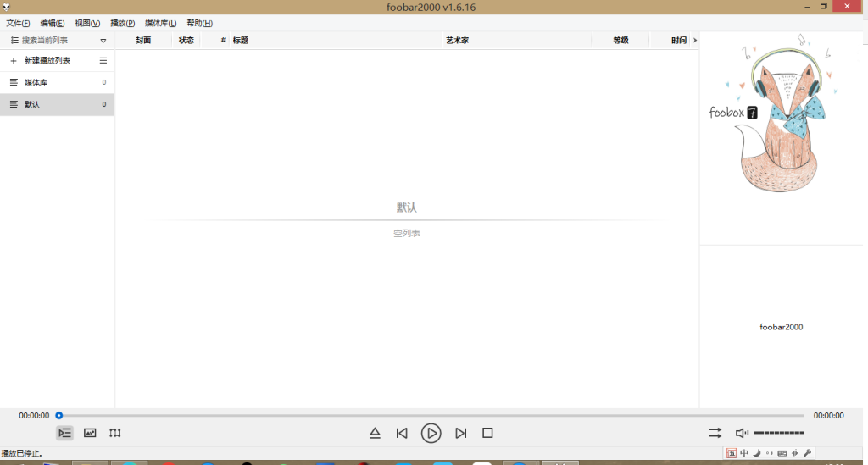Click the total time 00:00:00 on right
The width and height of the screenshot is (868, 465).
[x=829, y=415]
